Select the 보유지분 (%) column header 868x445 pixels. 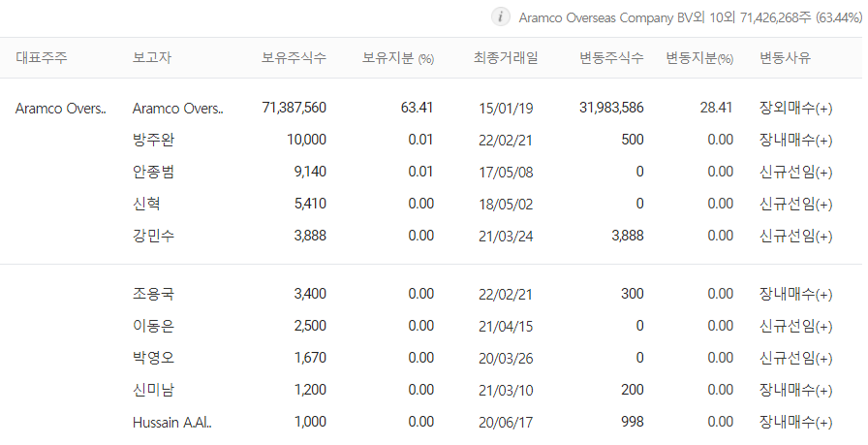398,57
